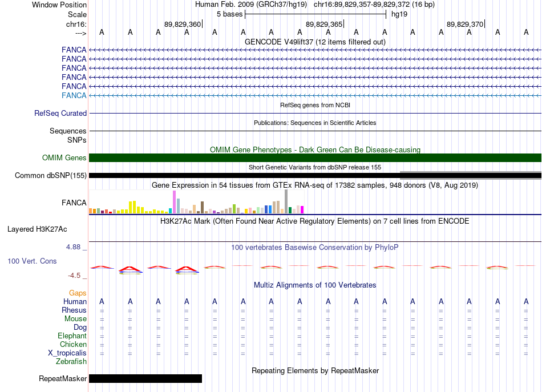Image resolution: width=542 pixels, height=392 pixels.
Task: Click the magenta last GTEx expression bar
Action: point(302,209)
